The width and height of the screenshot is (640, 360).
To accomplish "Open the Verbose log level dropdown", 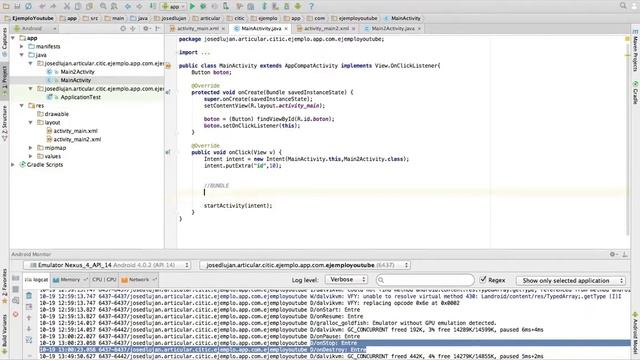I will point(346,280).
